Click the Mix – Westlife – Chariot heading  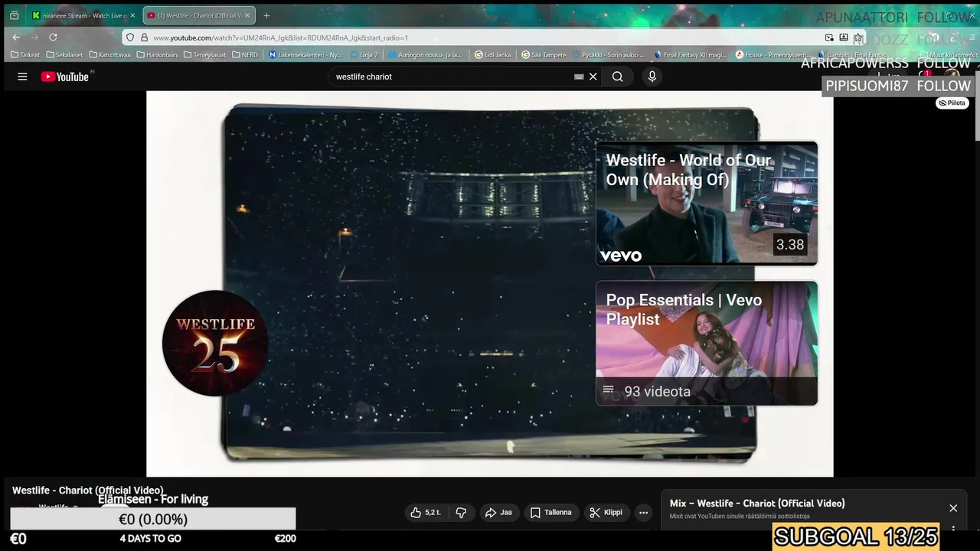[757, 504]
